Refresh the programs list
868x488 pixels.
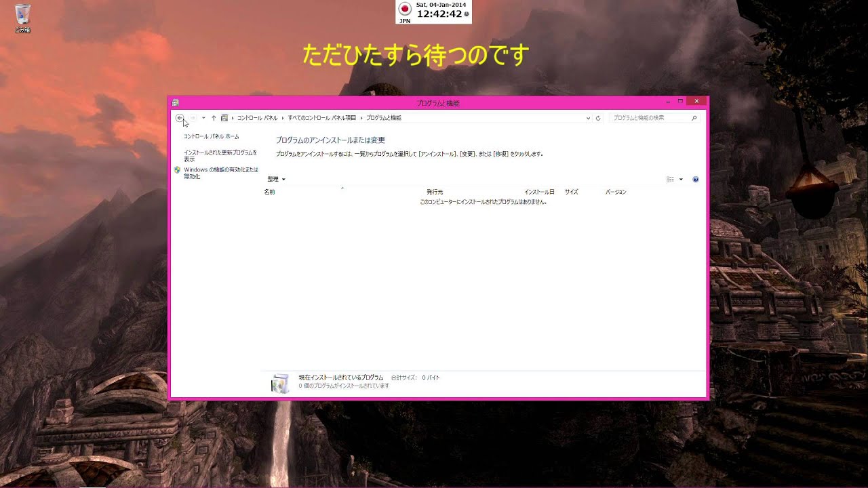click(598, 118)
